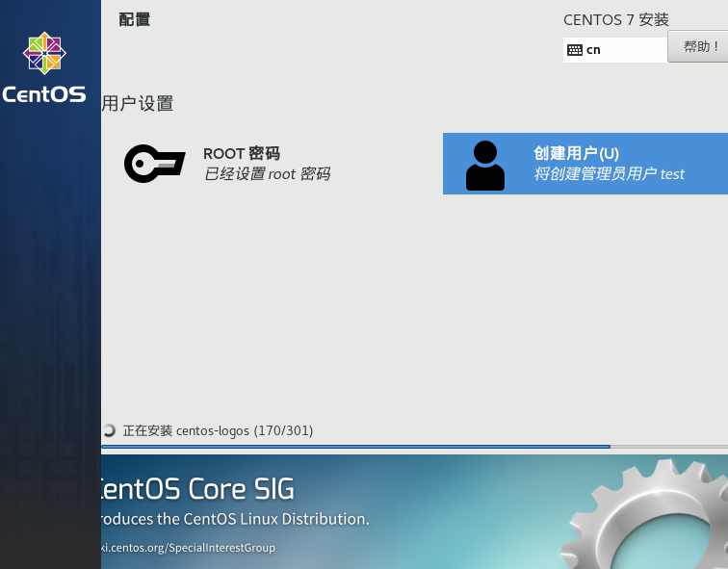Click the 用户设置 section heading
The width and height of the screenshot is (728, 569).
coord(138,103)
